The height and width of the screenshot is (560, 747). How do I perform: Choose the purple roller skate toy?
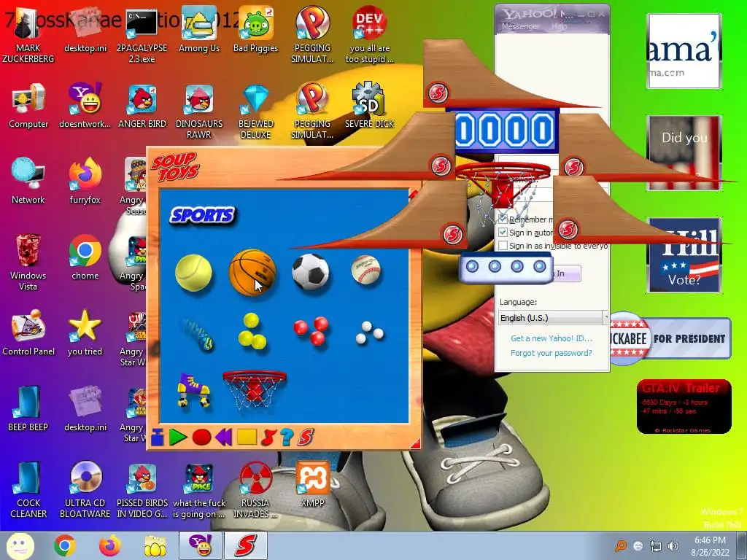[193, 390]
